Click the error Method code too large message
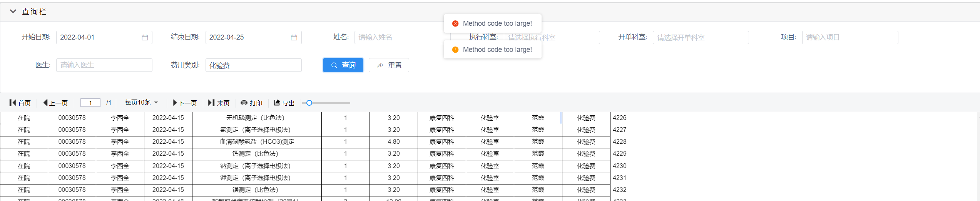Screen dimensions: 980x201 497,23
